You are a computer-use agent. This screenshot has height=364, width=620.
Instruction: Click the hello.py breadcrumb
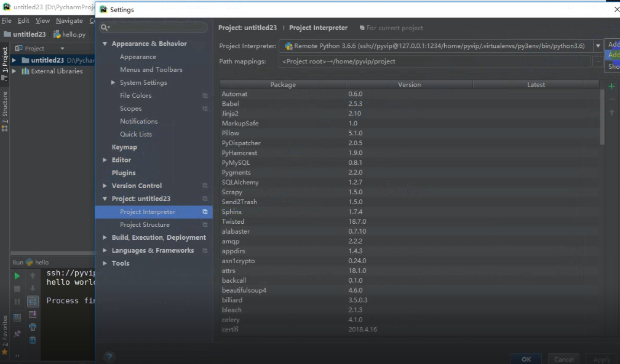[x=70, y=34]
